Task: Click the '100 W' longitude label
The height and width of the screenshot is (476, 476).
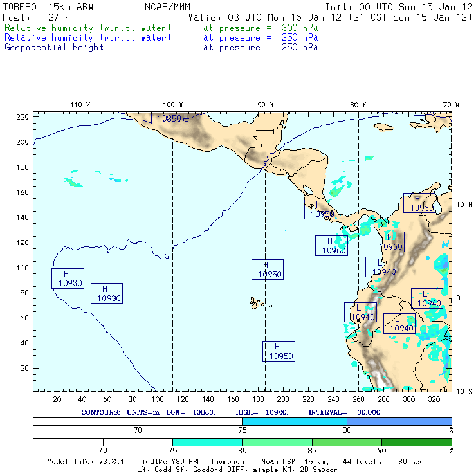Action: click(x=173, y=105)
